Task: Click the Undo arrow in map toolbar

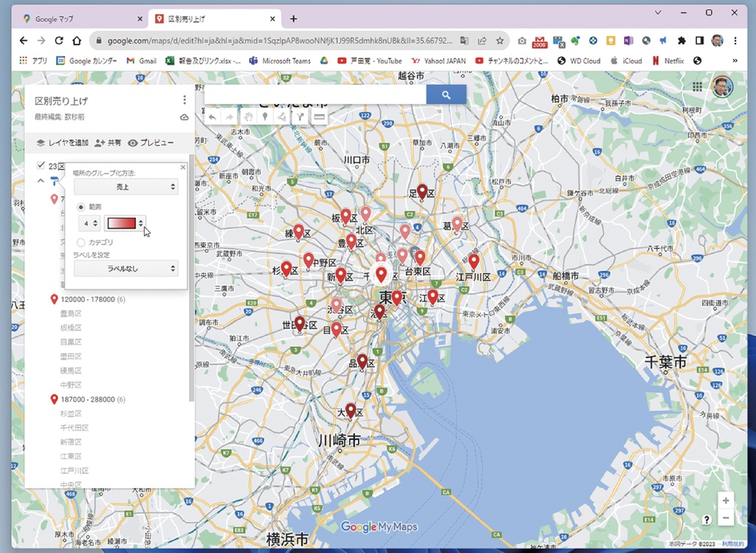Action: [212, 117]
